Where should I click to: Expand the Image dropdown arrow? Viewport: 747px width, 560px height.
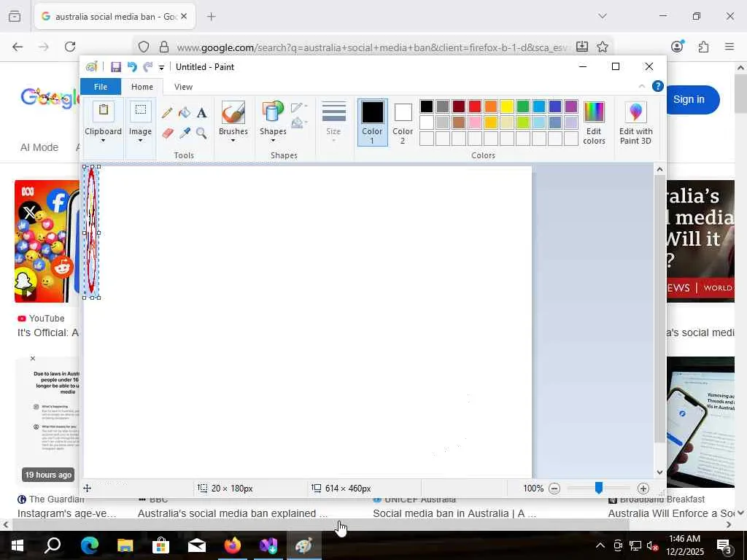[x=140, y=141]
